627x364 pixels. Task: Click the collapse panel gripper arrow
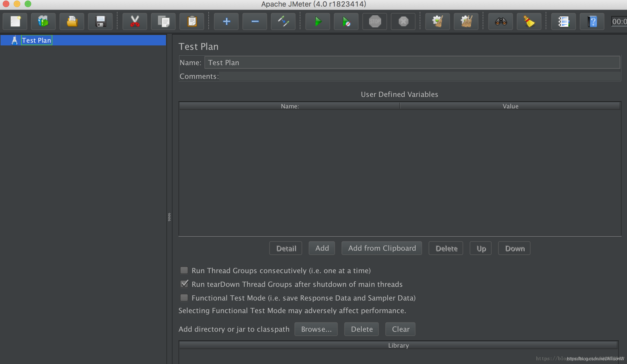pos(169,217)
